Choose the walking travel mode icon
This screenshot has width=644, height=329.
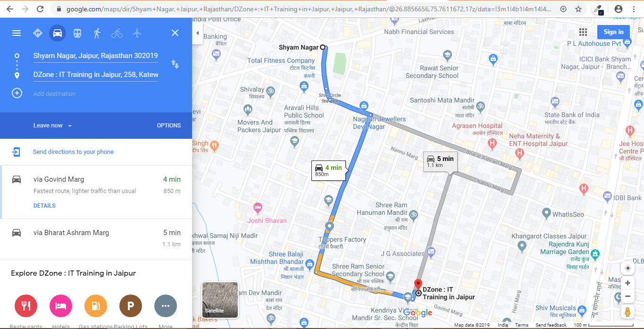coord(97,33)
